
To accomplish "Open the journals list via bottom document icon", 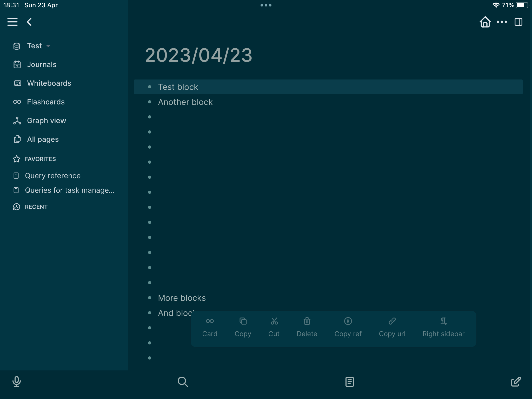I will 349,382.
